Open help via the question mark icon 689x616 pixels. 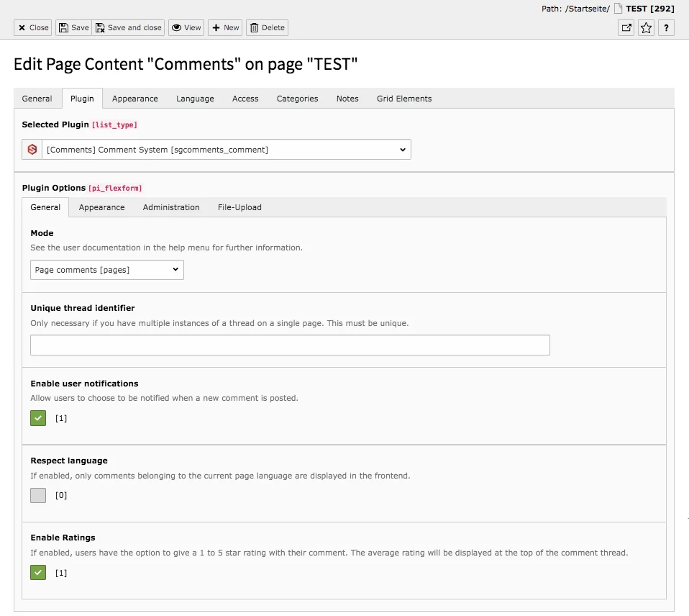665,27
